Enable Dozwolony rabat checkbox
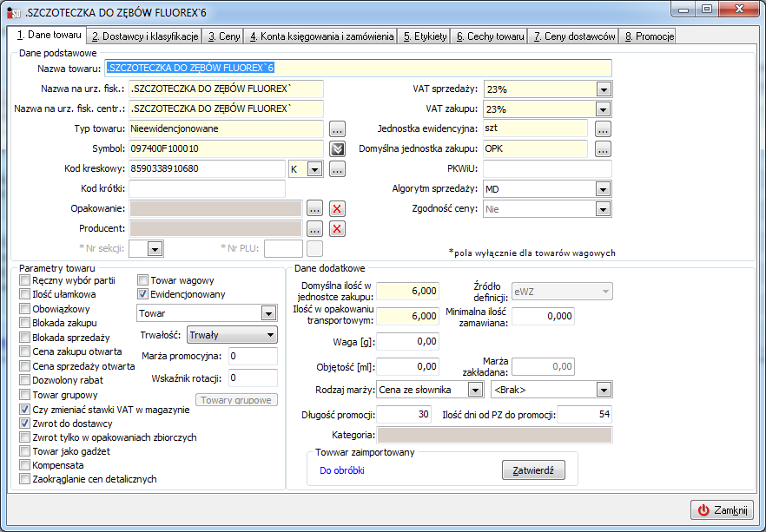The image size is (766, 532). tap(24, 380)
